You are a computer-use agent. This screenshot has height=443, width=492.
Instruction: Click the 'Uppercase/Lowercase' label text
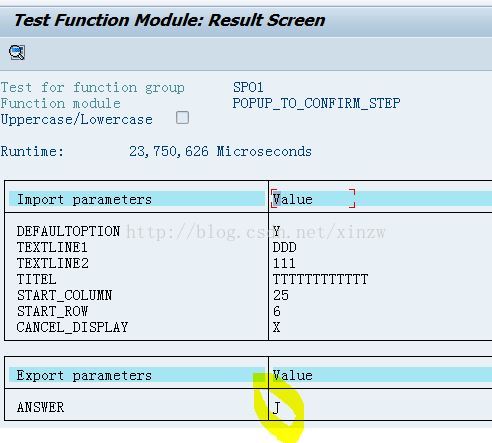pos(77,119)
